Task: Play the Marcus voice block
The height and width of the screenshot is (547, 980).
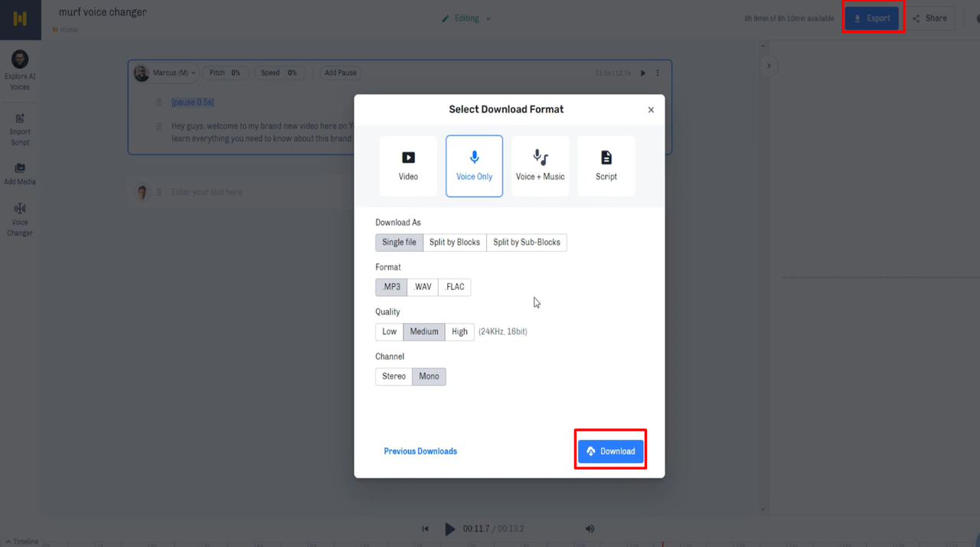Action: pos(643,73)
